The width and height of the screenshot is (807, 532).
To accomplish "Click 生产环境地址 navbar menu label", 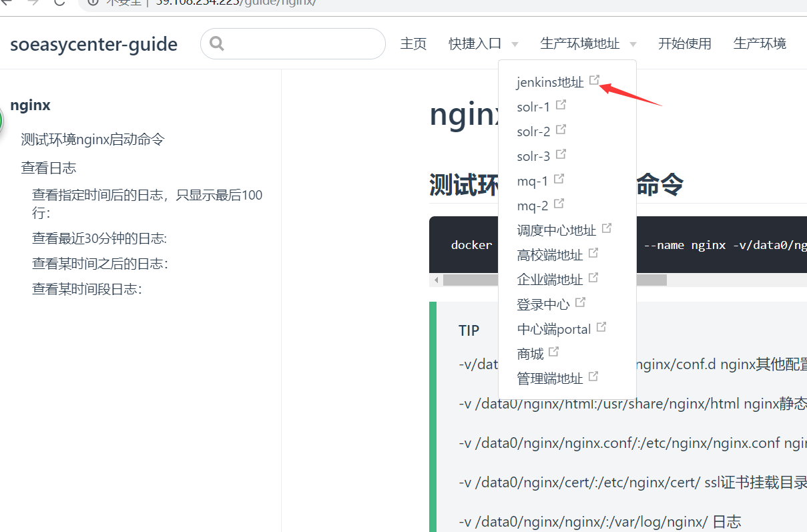I will tap(580, 43).
